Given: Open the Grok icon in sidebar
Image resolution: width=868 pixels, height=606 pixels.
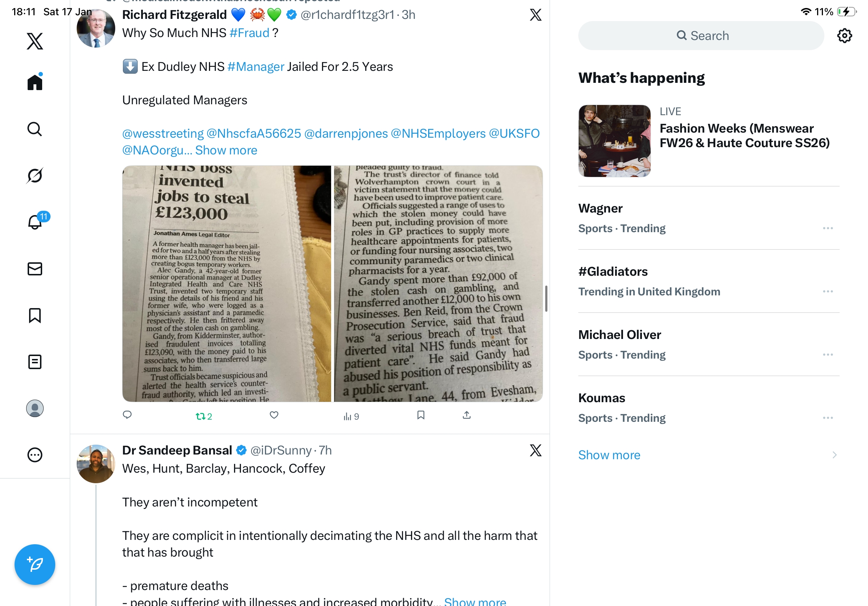Looking at the screenshot, I should point(35,175).
